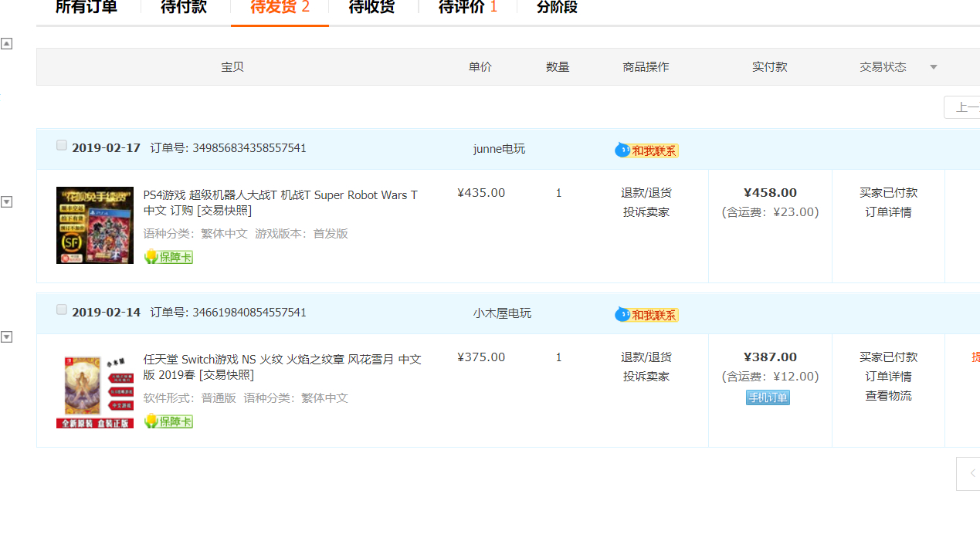Open the 待收货 tab
This screenshot has height=558, width=980.
tap(372, 8)
